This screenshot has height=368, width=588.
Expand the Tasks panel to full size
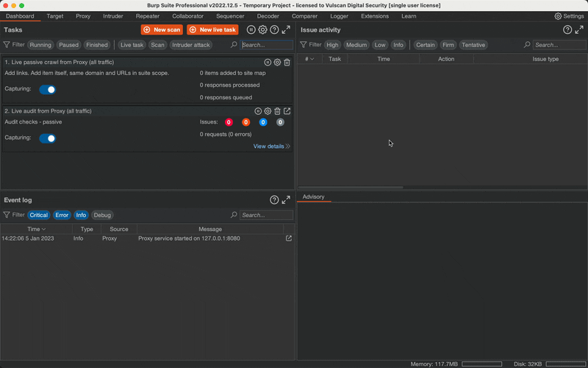pos(286,30)
